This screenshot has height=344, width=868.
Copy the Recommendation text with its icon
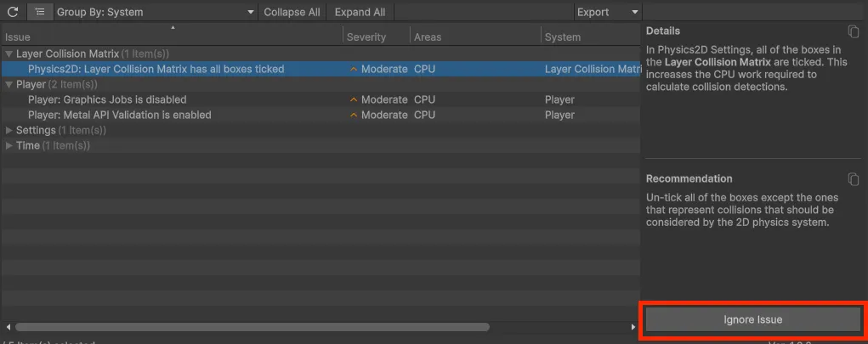pos(854,179)
